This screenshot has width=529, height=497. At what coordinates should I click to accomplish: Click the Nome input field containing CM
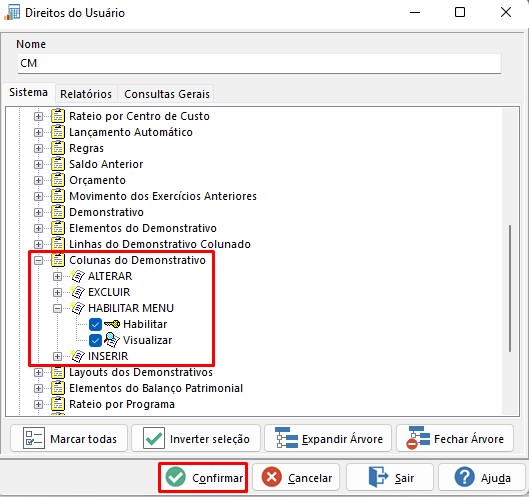[259, 63]
